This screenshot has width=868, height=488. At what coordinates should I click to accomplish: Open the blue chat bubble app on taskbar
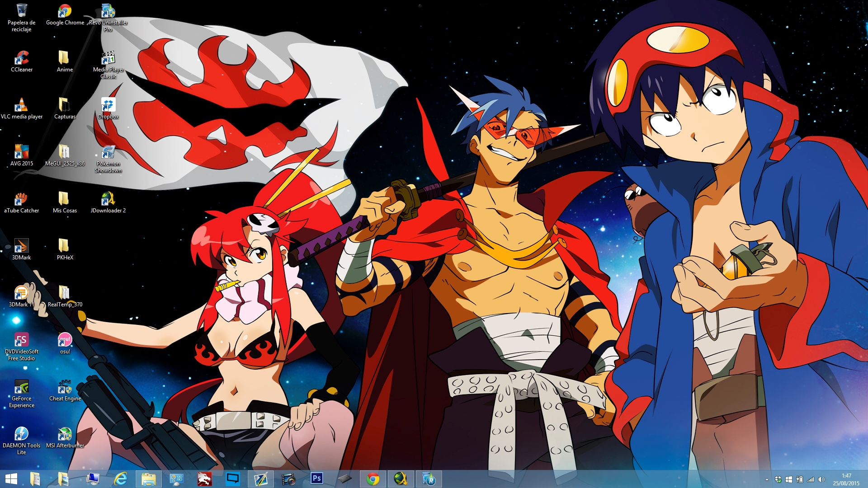pos(233,479)
